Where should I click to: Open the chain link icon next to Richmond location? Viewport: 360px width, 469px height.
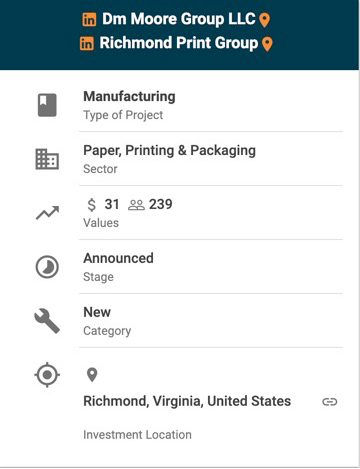[x=330, y=402]
